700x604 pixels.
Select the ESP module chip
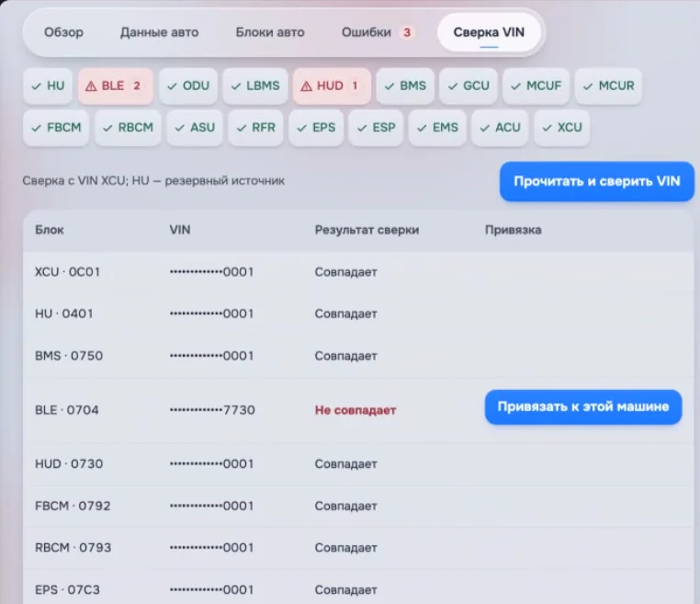coord(376,128)
